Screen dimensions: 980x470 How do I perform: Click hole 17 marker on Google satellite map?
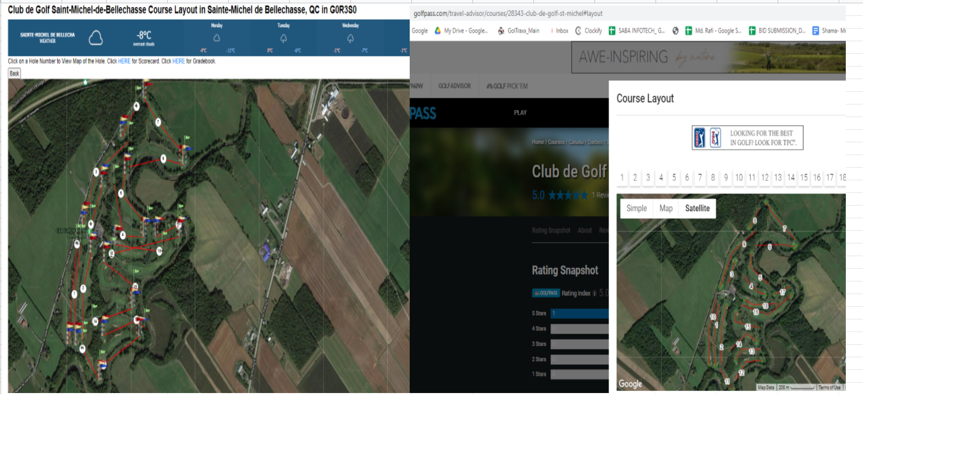pos(783,292)
